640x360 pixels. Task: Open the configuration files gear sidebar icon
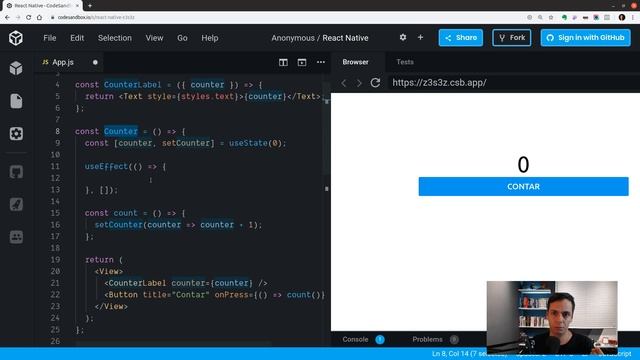(x=16, y=133)
